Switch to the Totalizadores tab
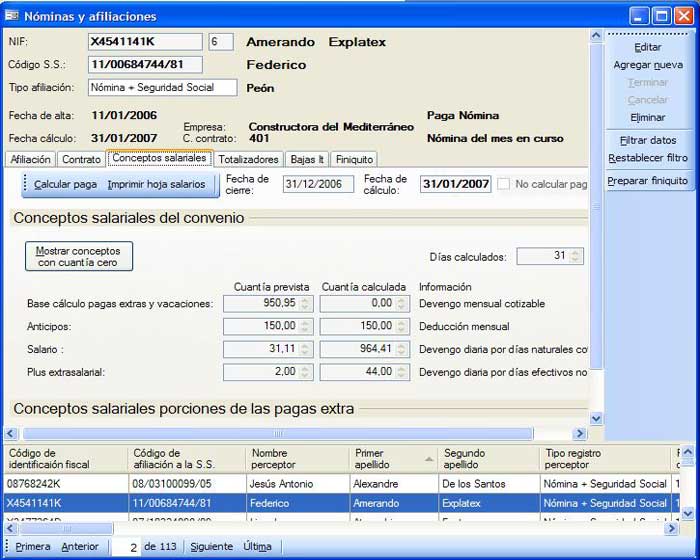 (x=248, y=159)
